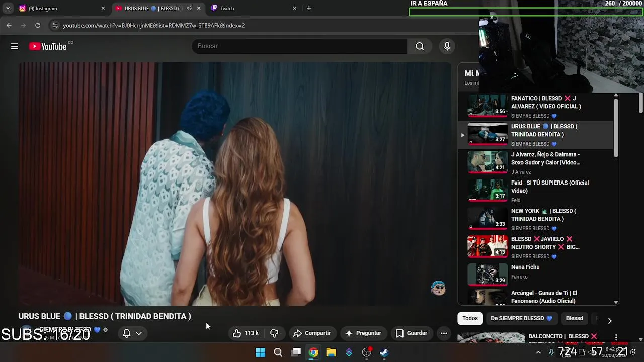Open a new browser tab
This screenshot has height=362, width=644.
click(x=309, y=8)
